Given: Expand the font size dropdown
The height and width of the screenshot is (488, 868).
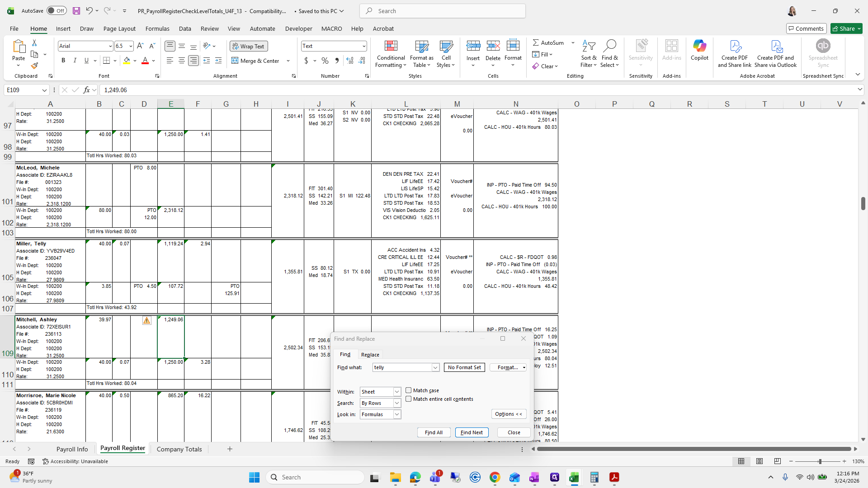Looking at the screenshot, I should tap(131, 46).
